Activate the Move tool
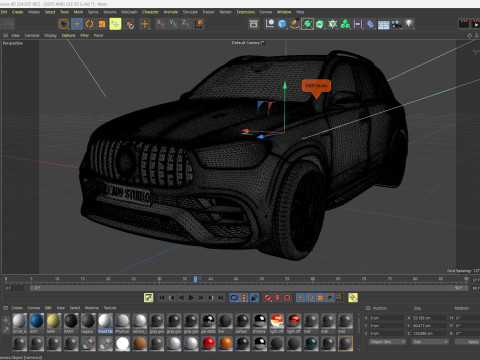 pos(77,24)
